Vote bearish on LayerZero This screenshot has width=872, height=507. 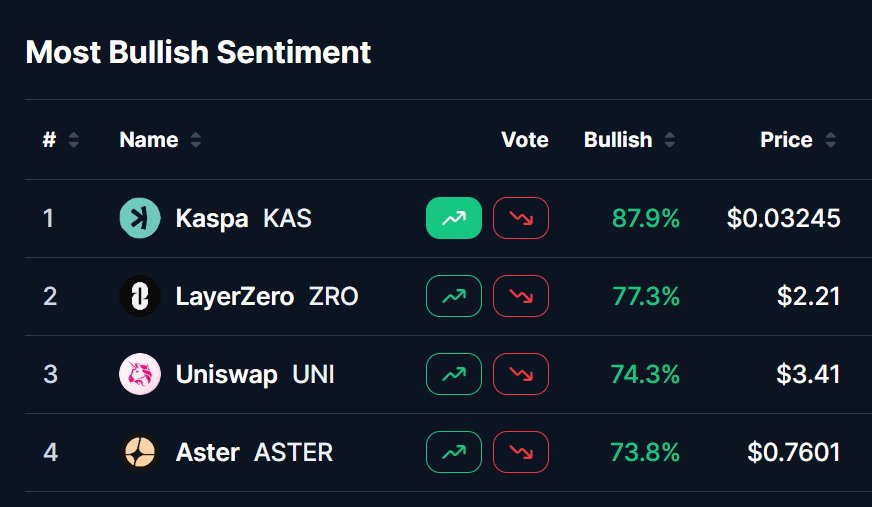(521, 296)
